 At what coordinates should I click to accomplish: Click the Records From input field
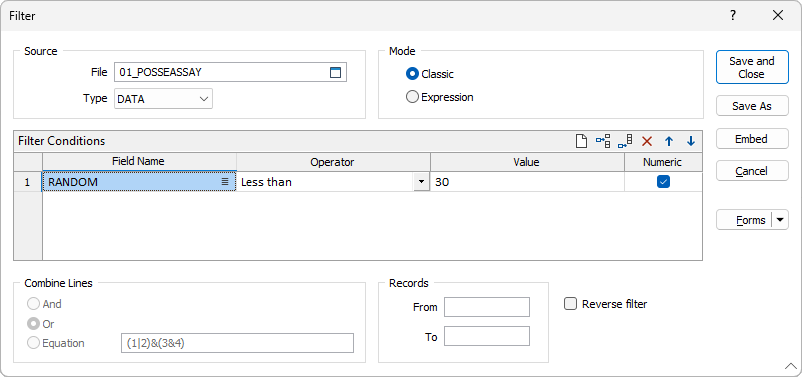tap(487, 307)
